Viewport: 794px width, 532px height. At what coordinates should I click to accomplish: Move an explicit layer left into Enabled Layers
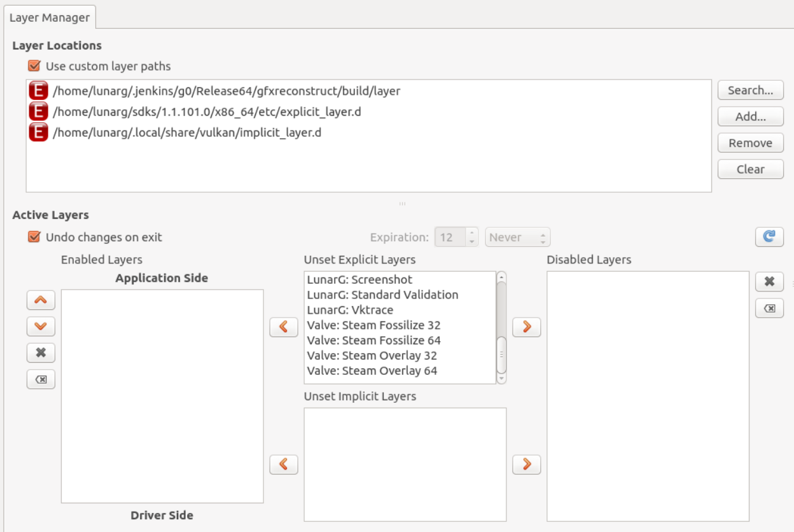284,326
